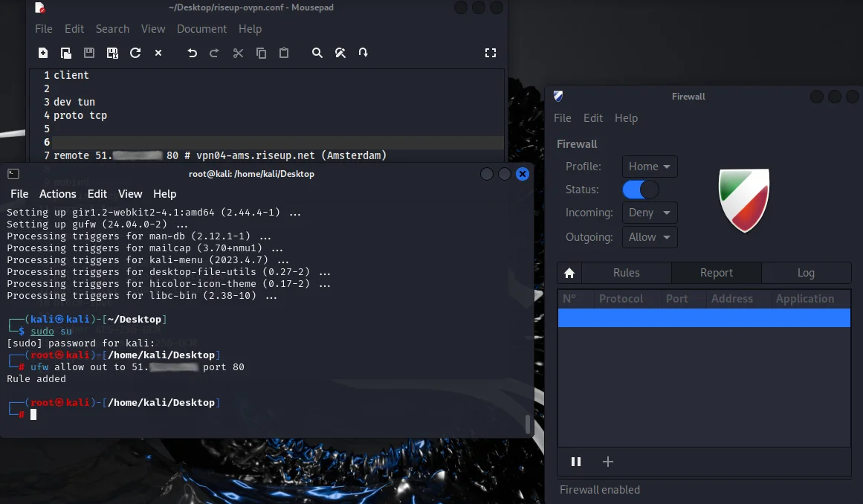This screenshot has width=863, height=504.
Task: Open the Profile Home dropdown in Firewall
Action: point(650,167)
